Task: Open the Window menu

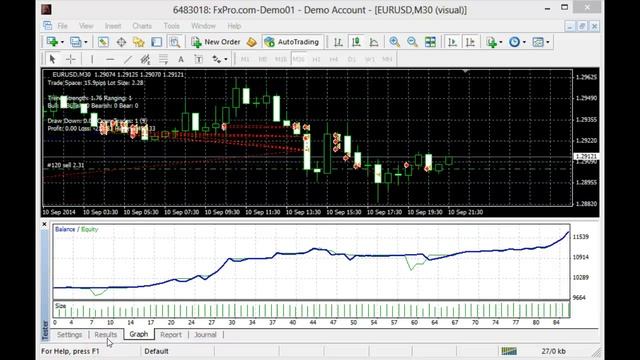Action: click(x=203, y=26)
